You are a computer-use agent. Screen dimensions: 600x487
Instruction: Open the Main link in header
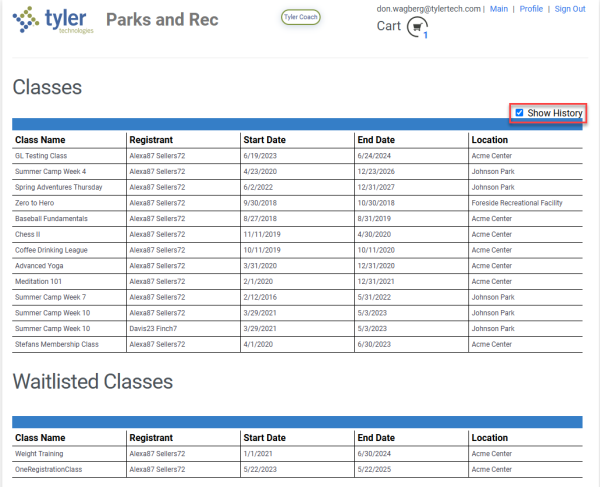[x=499, y=8]
